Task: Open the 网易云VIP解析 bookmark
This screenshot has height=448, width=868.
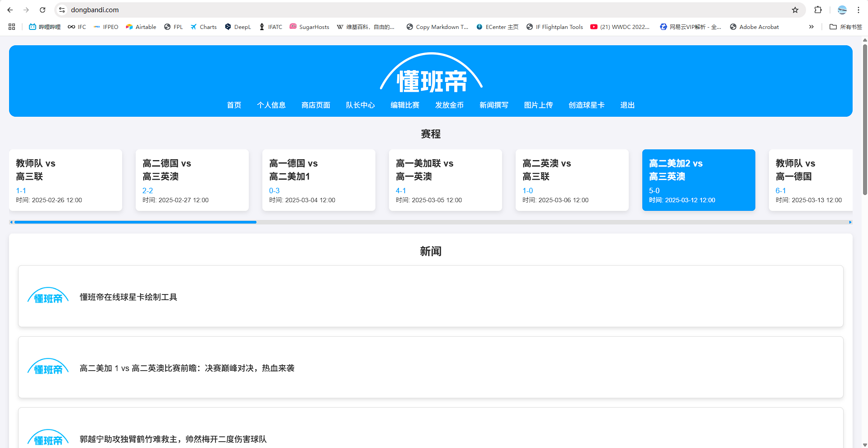Action: 690,27
